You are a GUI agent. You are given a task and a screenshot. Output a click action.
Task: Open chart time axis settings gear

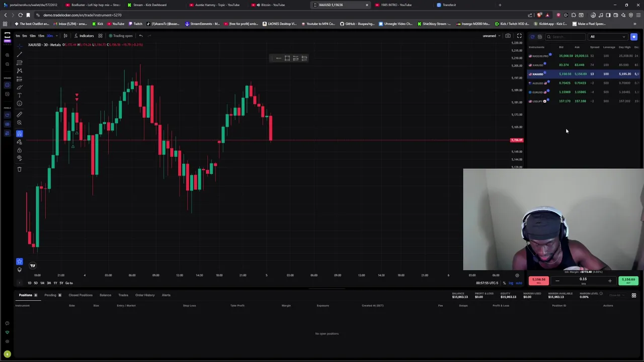[x=517, y=276]
